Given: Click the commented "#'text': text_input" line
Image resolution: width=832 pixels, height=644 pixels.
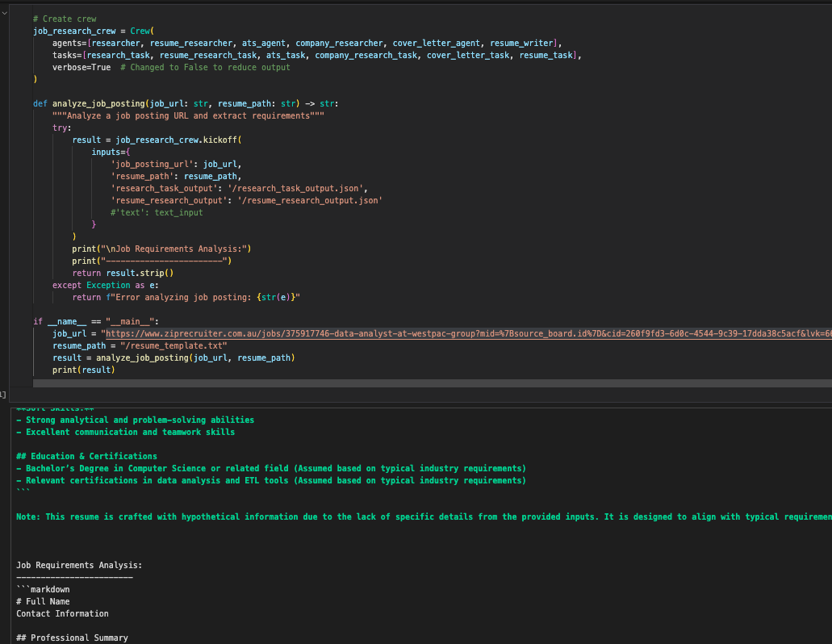Looking at the screenshot, I should pyautogui.click(x=157, y=213).
